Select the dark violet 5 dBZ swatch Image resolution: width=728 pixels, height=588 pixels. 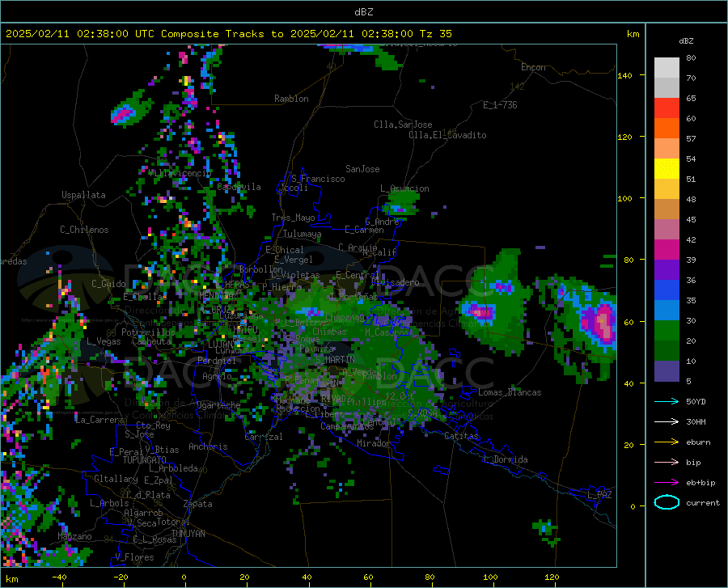click(667, 371)
